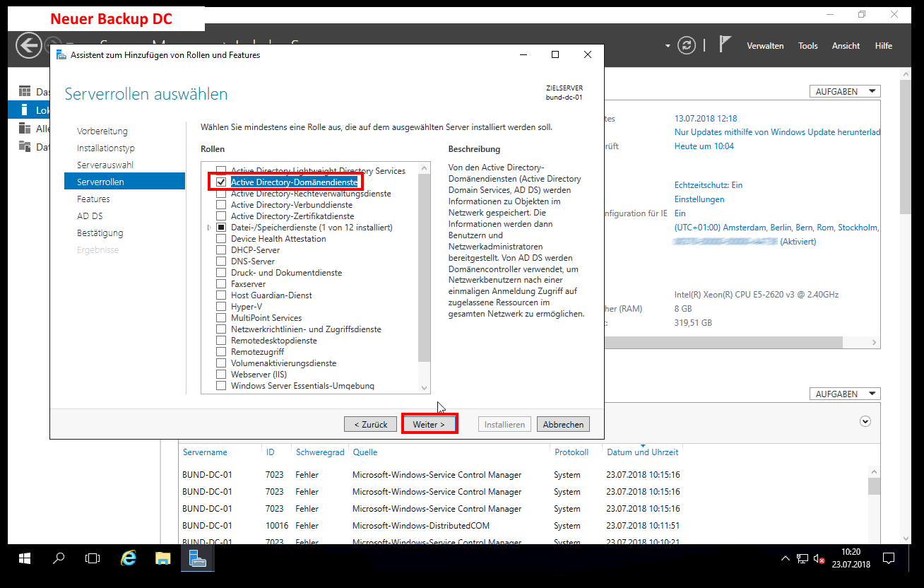Click the Weiter button
The width and height of the screenshot is (924, 588).
coord(429,424)
